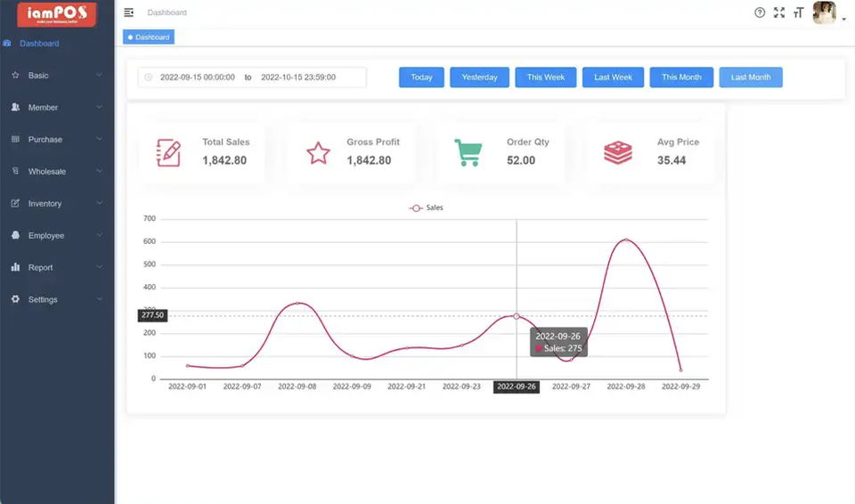Expand the Inventory sidebar menu
Image resolution: width=855 pixels, height=504 pixels.
point(57,204)
